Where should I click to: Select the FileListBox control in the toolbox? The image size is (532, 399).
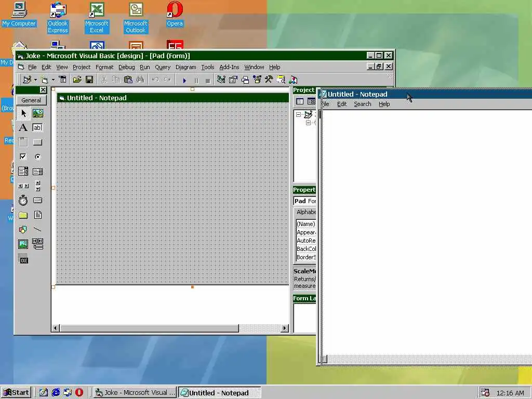point(37,215)
